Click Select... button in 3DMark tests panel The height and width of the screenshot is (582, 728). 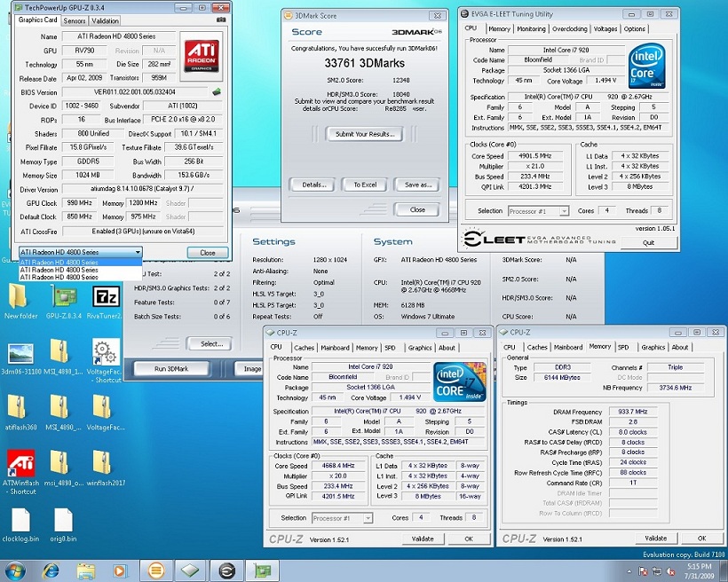point(211,344)
